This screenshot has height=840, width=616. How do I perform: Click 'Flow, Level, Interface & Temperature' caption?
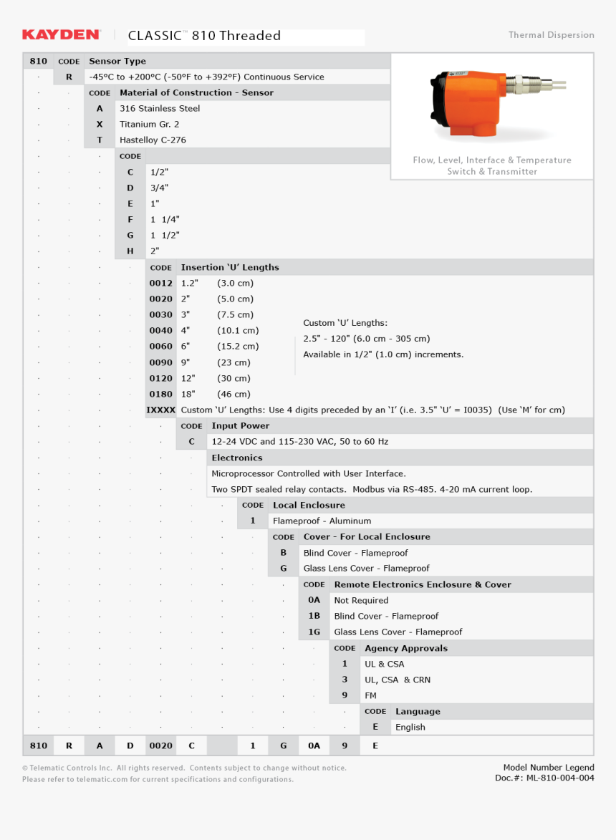(492, 160)
